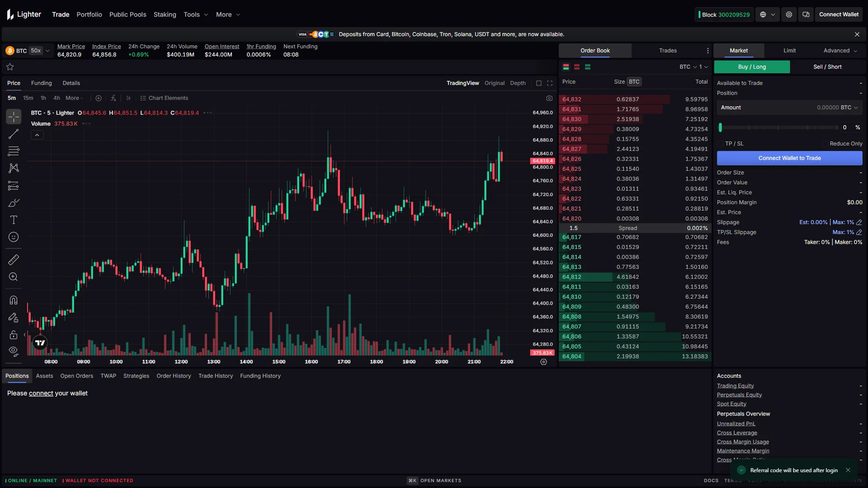Open the Chart Elements button

click(x=164, y=98)
